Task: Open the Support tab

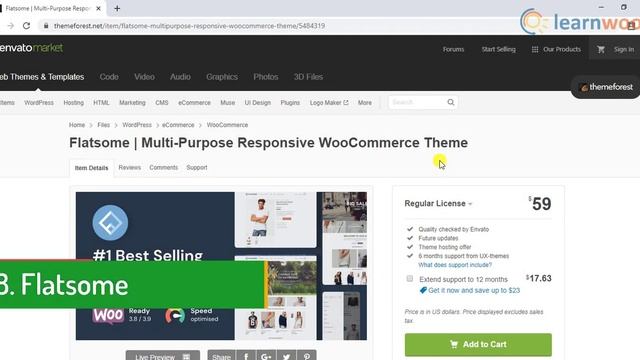Action: [197, 167]
